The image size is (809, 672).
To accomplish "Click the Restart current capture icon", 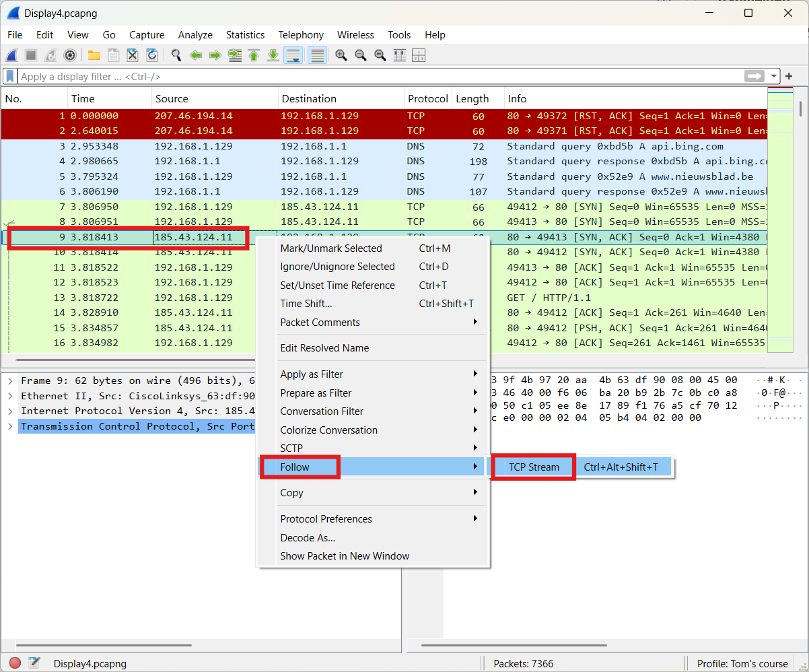I will point(50,55).
